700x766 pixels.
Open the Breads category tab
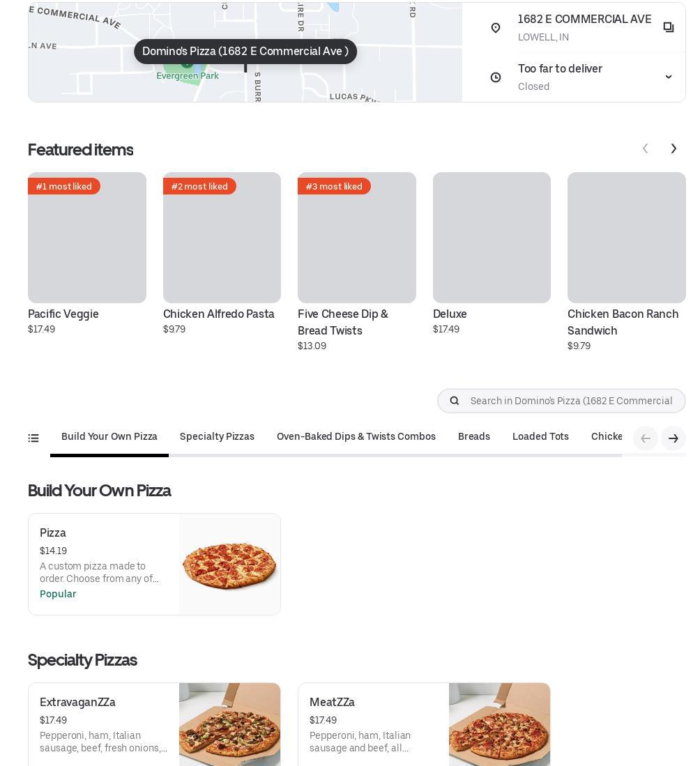tap(474, 437)
